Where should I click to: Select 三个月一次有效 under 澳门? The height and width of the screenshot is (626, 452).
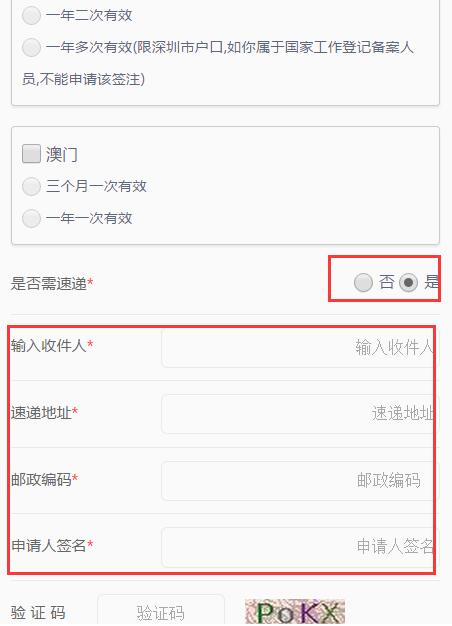coord(31,186)
